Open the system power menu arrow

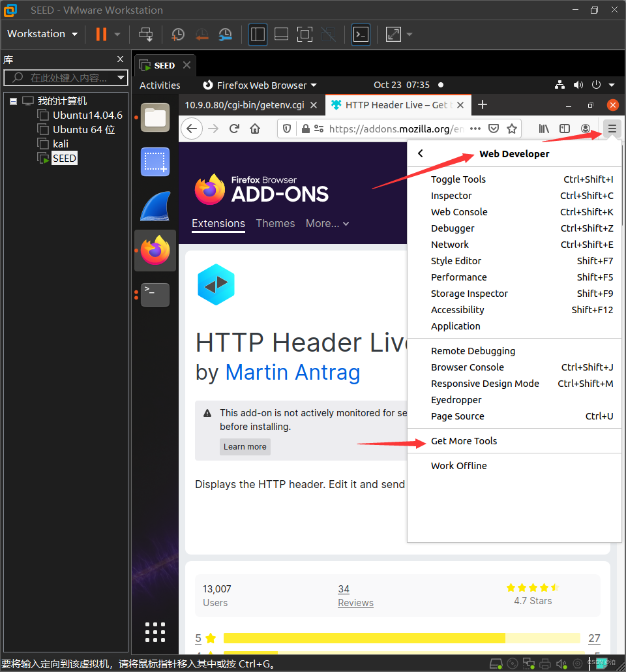[x=612, y=85]
